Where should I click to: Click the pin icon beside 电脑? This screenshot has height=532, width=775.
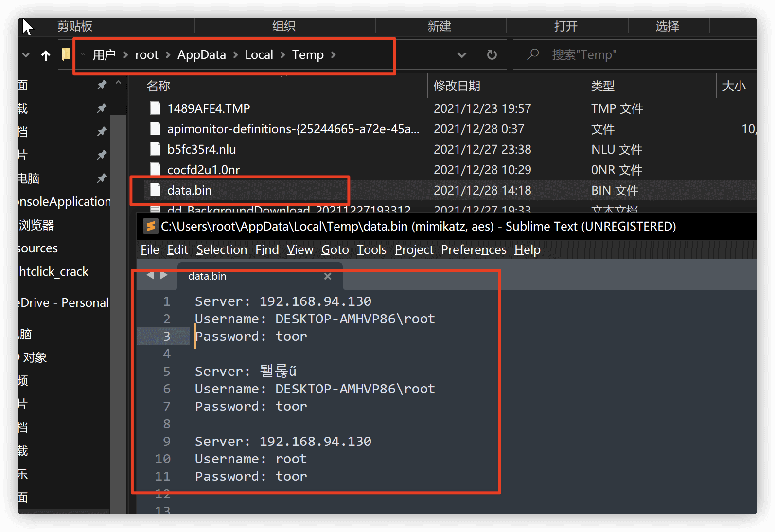[102, 178]
